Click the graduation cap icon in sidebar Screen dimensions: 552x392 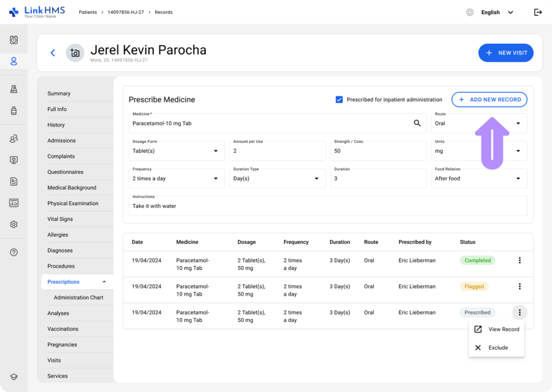[x=14, y=377]
